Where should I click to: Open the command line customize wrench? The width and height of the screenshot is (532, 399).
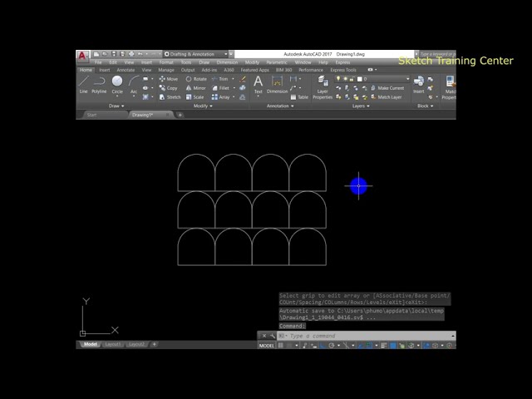(273, 336)
